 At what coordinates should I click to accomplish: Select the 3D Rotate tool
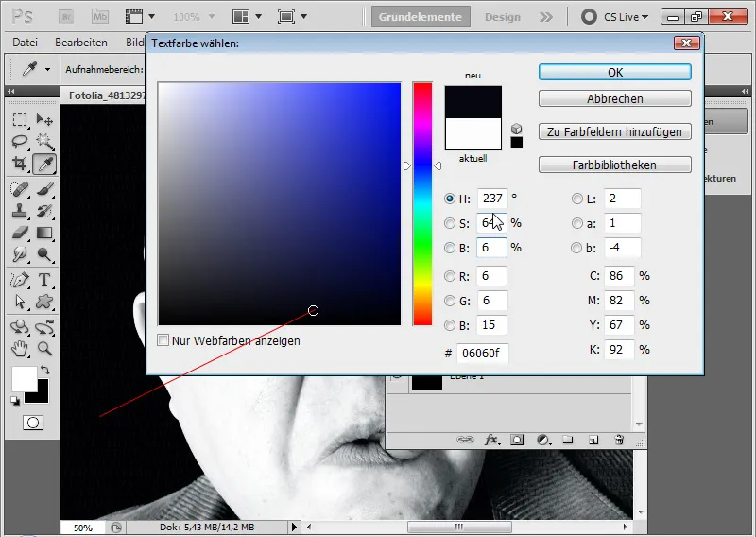(x=20, y=327)
